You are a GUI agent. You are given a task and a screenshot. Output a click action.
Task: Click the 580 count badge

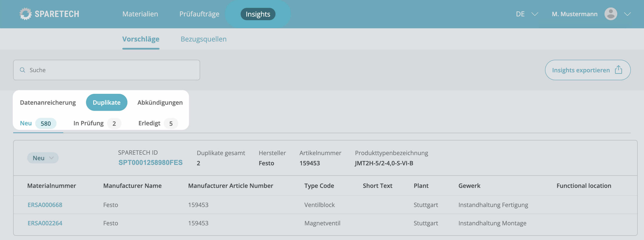pyautogui.click(x=46, y=123)
